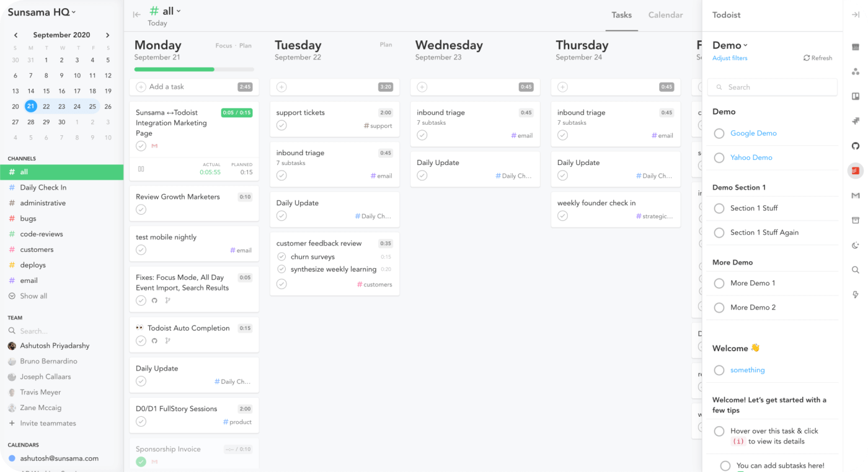Open the archive box icon
The image size is (868, 472).
pyautogui.click(x=856, y=220)
